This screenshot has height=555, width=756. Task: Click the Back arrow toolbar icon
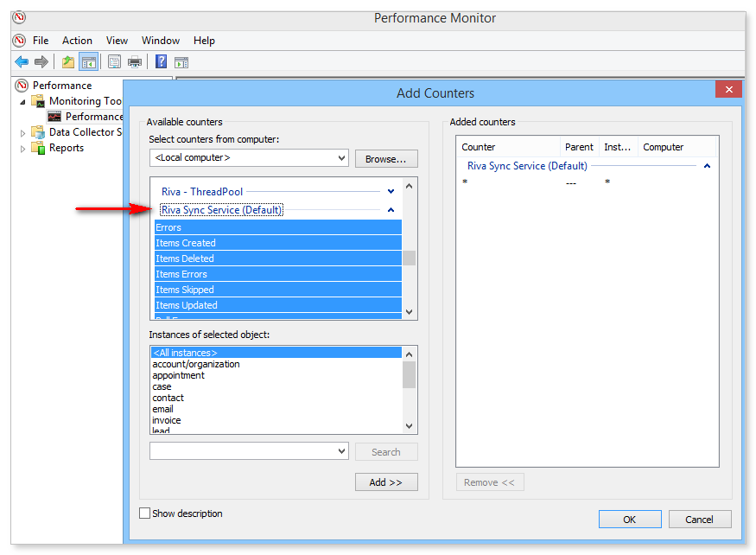(x=22, y=61)
